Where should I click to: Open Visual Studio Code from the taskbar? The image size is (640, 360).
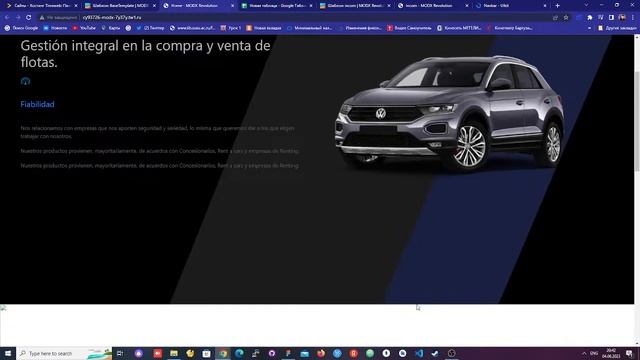(x=419, y=353)
